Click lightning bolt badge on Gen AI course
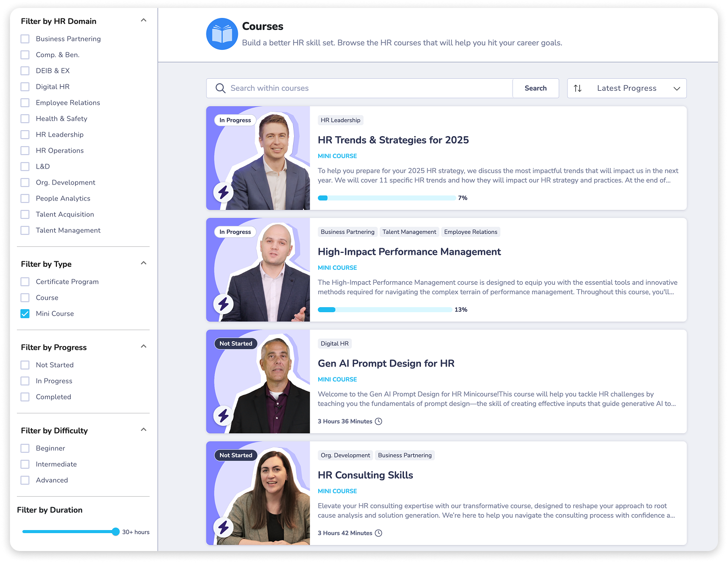 click(x=223, y=415)
